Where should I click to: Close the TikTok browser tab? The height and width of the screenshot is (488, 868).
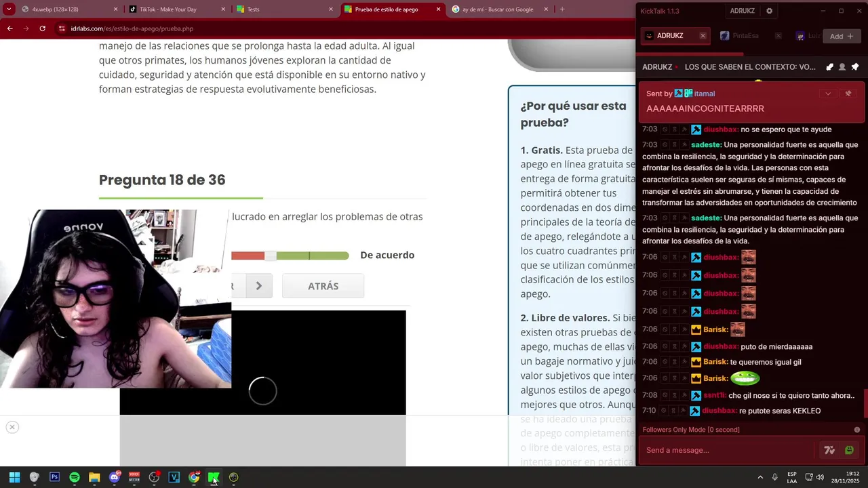(x=223, y=9)
